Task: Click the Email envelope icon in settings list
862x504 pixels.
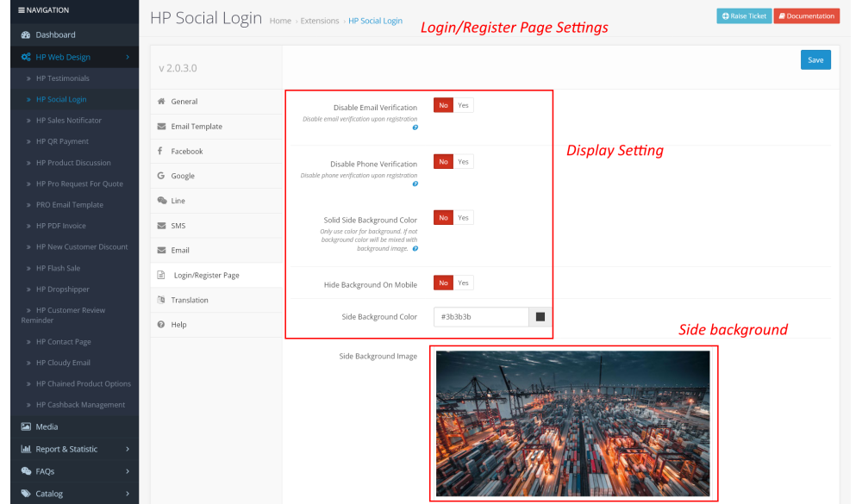Action: click(x=161, y=250)
